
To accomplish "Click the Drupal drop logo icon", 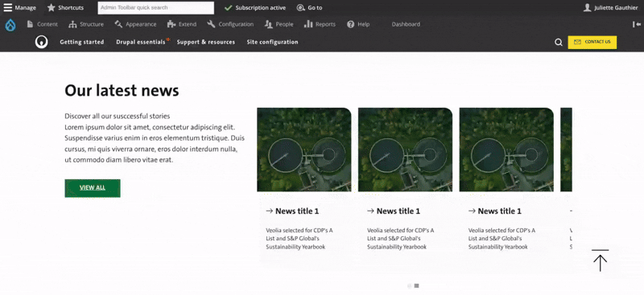I will 10,25.
